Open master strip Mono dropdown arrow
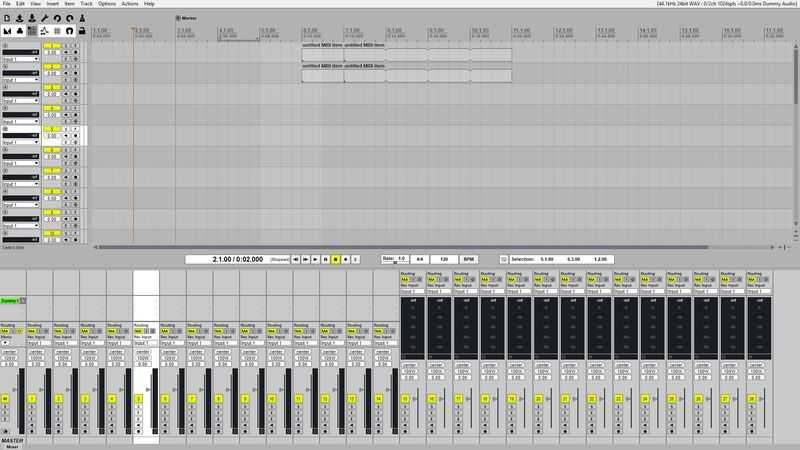800x450 pixels. [x=6, y=343]
